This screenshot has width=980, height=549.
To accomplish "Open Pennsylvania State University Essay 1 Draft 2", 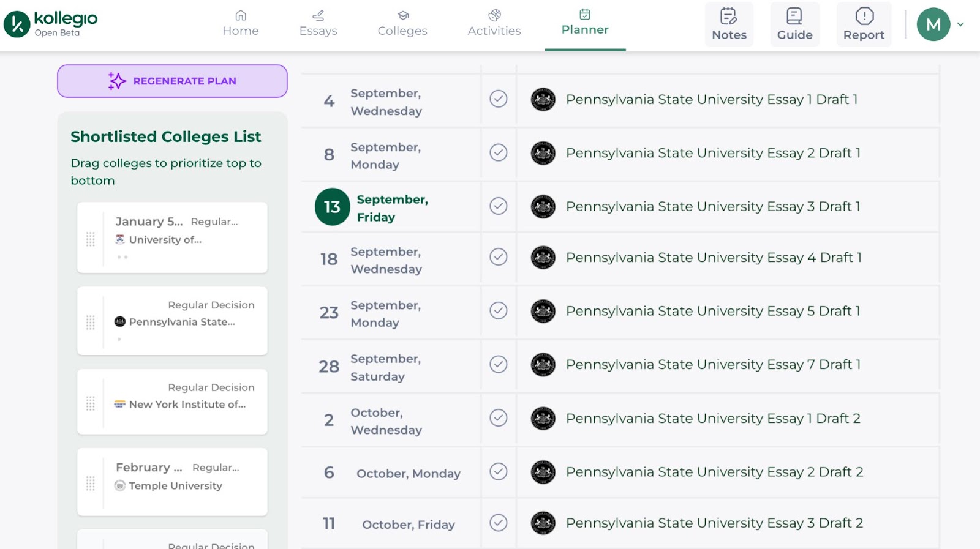I will click(713, 419).
